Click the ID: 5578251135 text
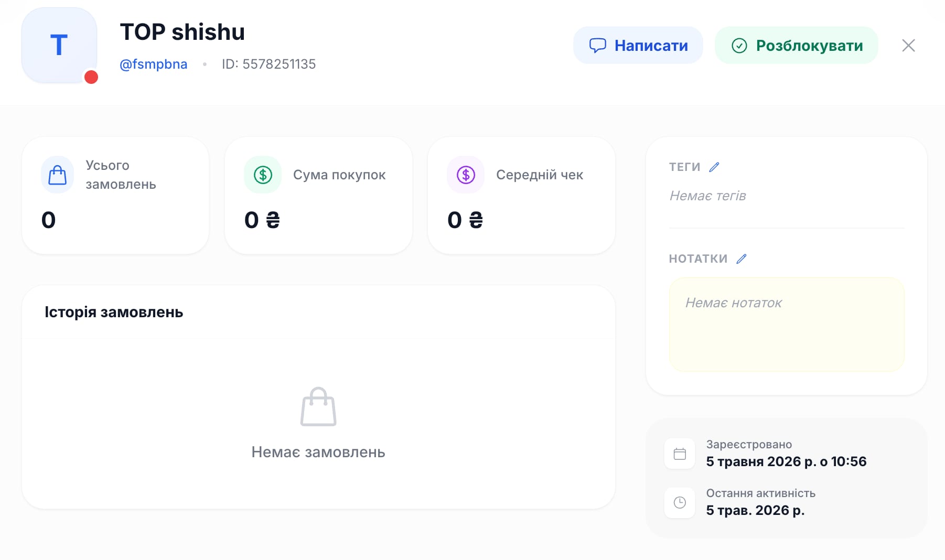The image size is (945, 560). [x=269, y=64]
